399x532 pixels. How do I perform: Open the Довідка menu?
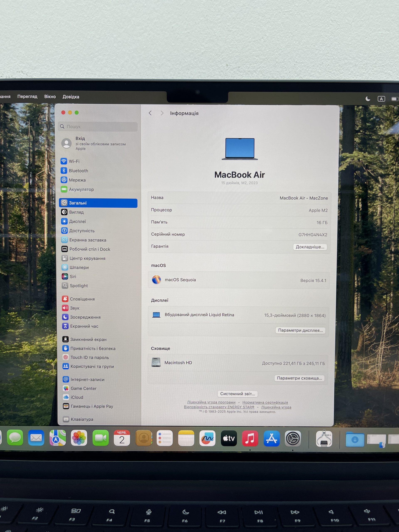pos(71,97)
